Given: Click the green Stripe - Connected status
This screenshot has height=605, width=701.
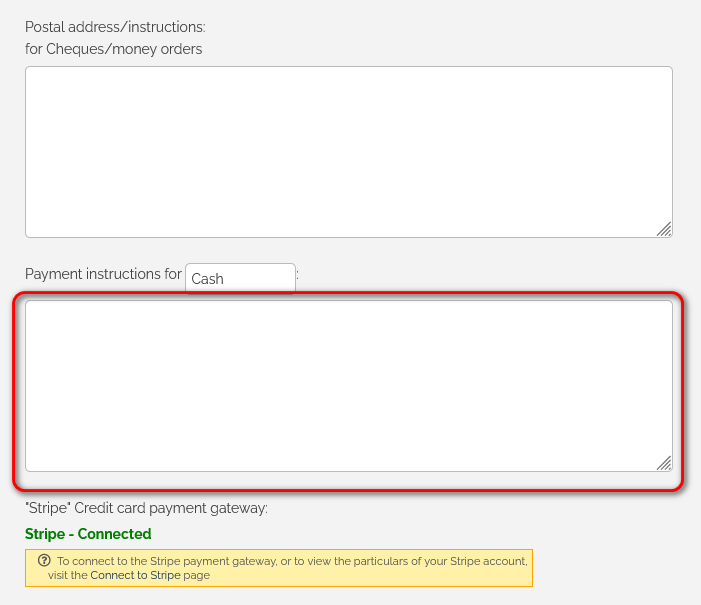Looking at the screenshot, I should click(88, 534).
